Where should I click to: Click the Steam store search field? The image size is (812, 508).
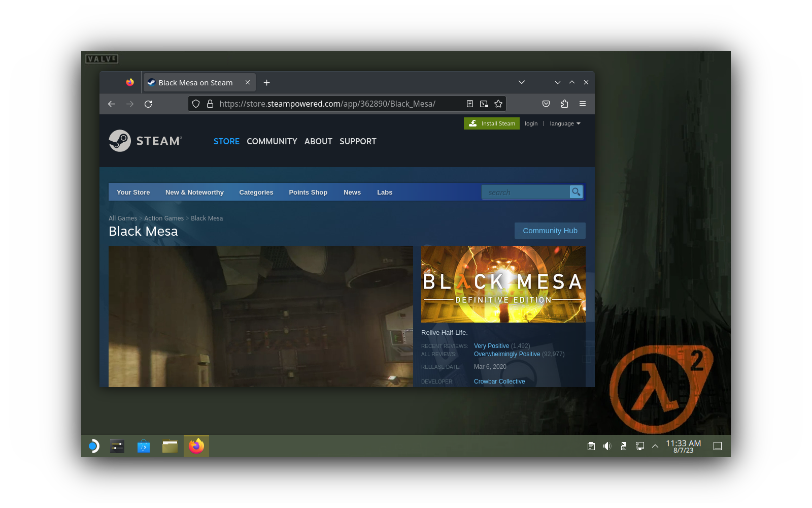[525, 192]
